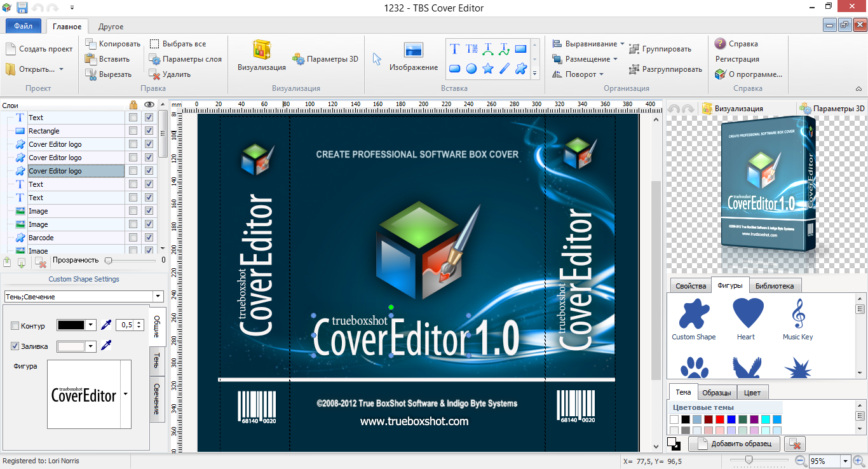The image size is (868, 469).
Task: Choose the star shape tool
Action: point(488,69)
